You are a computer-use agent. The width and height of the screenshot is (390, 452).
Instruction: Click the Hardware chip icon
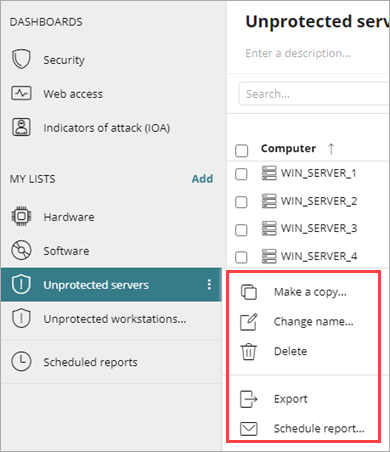[x=21, y=216]
